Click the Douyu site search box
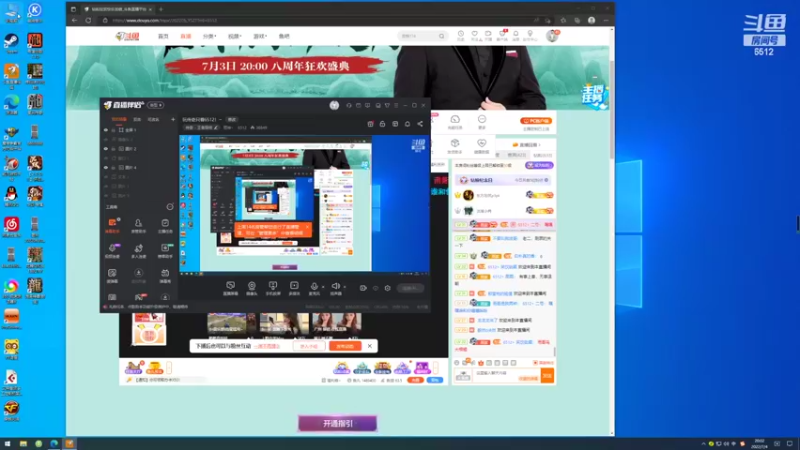This screenshot has width=800, height=450. [421, 36]
